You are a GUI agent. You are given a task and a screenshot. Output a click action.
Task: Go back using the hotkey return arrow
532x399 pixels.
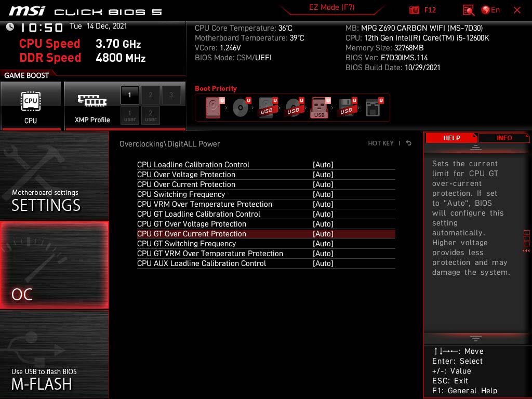pyautogui.click(x=408, y=143)
